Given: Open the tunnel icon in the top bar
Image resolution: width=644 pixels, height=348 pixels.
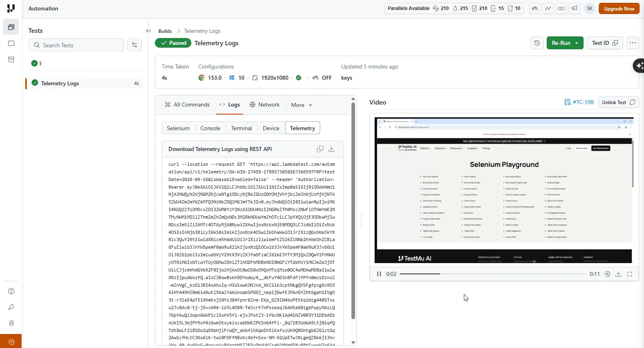Looking at the screenshot, I should (535, 8).
